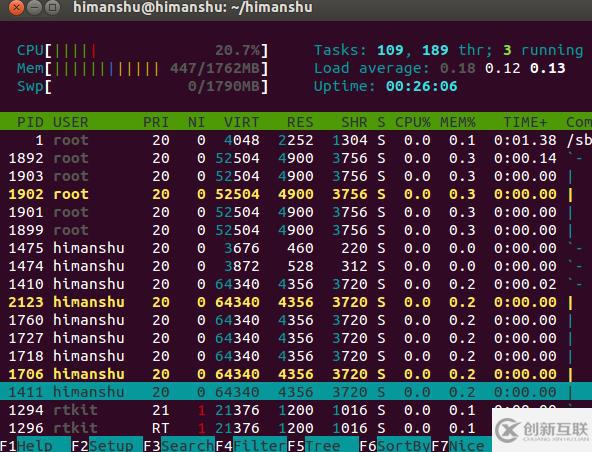592x452 pixels.
Task: Select process row with PID 1899
Action: (x=296, y=230)
